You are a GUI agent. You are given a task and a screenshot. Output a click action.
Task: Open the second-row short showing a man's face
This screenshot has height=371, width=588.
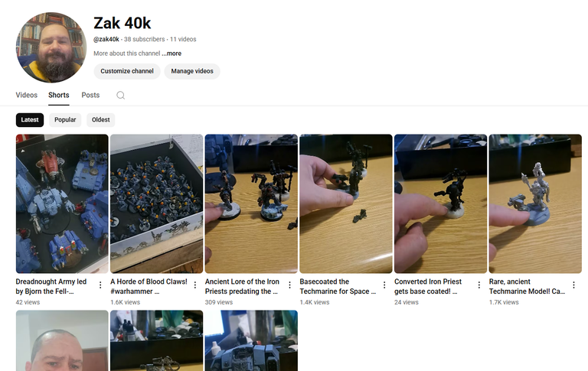pos(62,340)
